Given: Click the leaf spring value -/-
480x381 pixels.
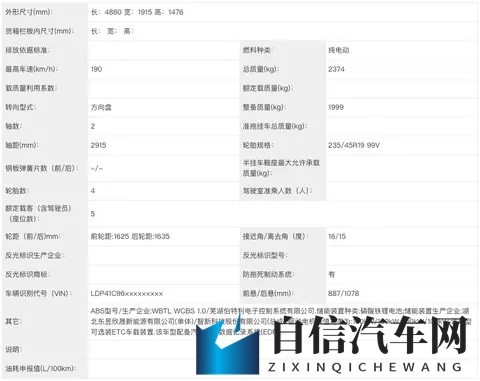Looking at the screenshot, I should tap(97, 168).
